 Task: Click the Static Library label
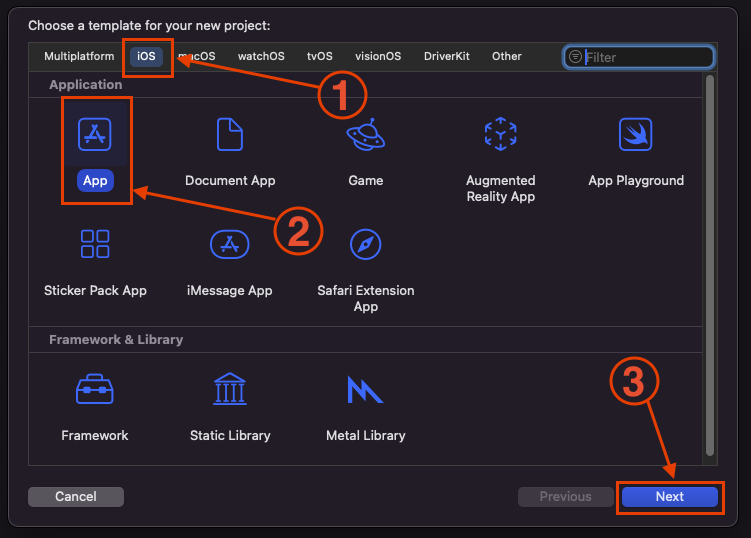click(230, 435)
